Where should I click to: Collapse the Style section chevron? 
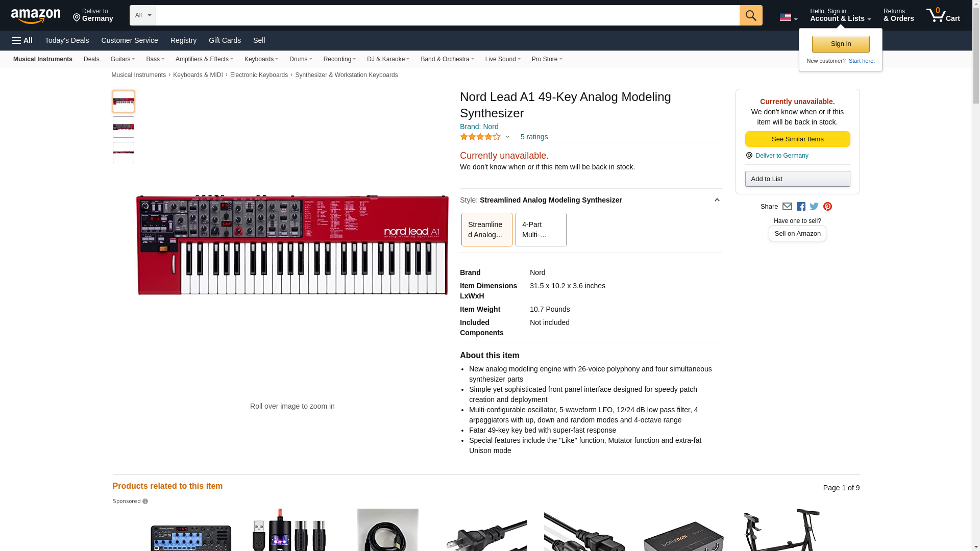(x=717, y=200)
